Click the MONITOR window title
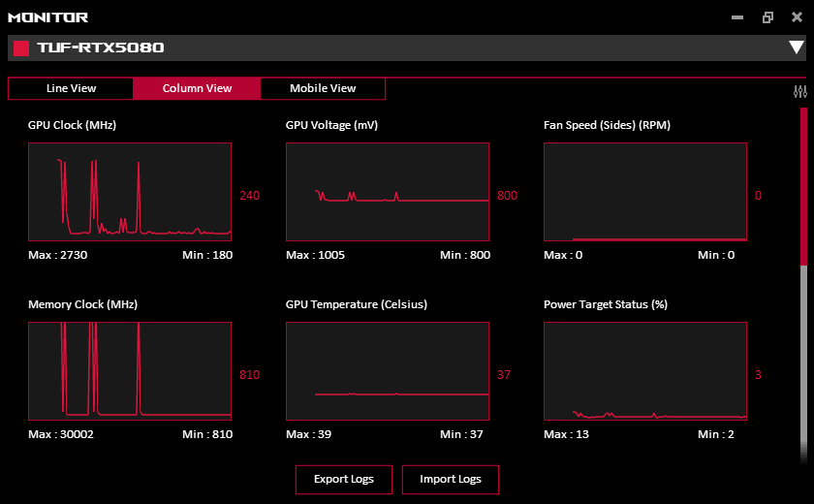Screen dimensions: 814x504 tap(47, 17)
